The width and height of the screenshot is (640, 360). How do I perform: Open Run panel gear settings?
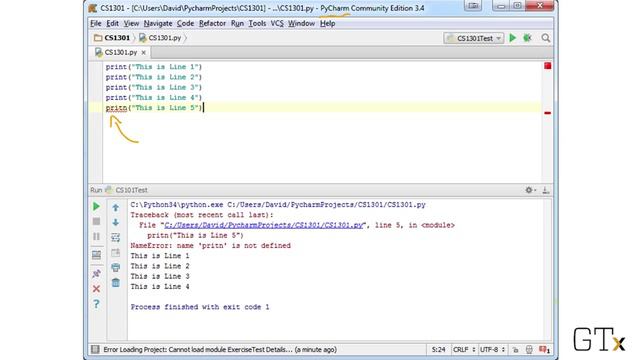point(530,190)
